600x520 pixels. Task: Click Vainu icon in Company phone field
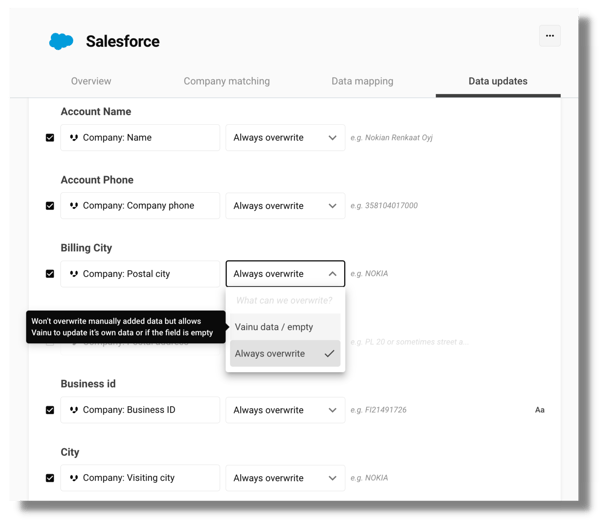(74, 206)
